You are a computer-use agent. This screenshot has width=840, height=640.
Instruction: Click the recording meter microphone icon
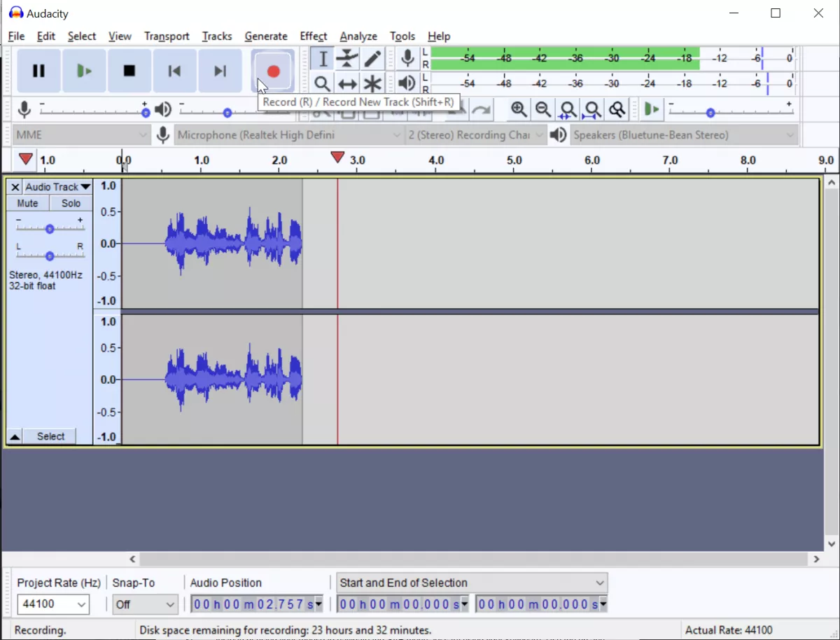(x=407, y=59)
